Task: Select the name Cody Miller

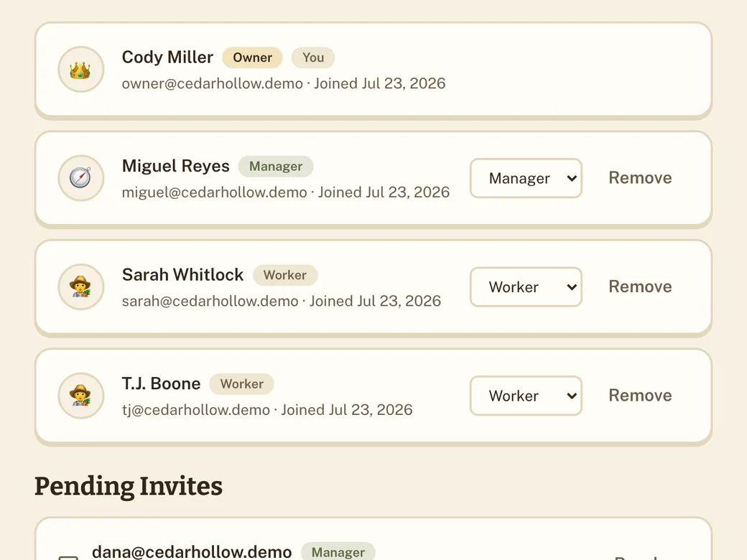Action: (167, 57)
